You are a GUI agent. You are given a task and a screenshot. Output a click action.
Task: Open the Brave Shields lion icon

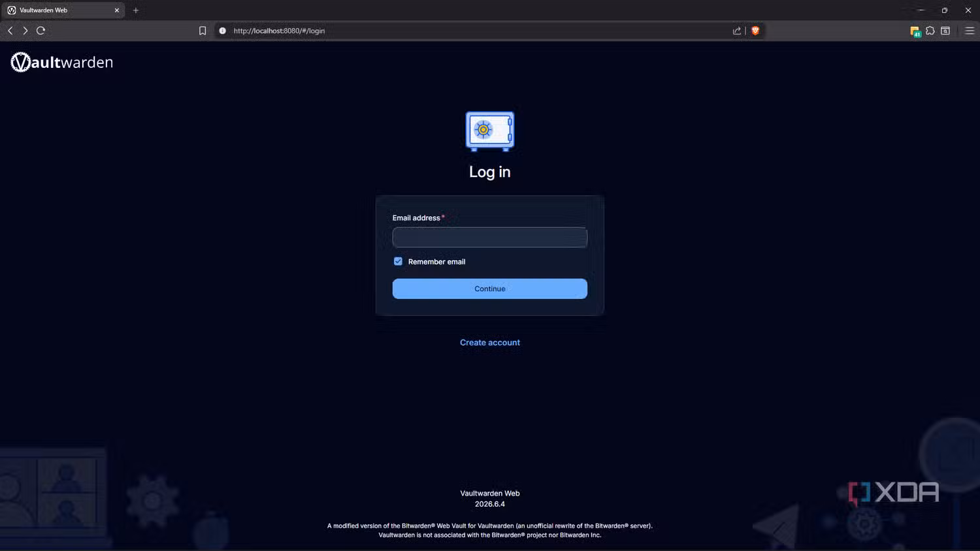pos(755,31)
